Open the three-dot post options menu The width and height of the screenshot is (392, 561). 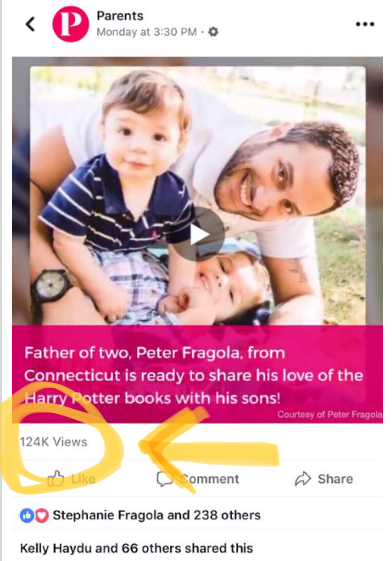[365, 24]
